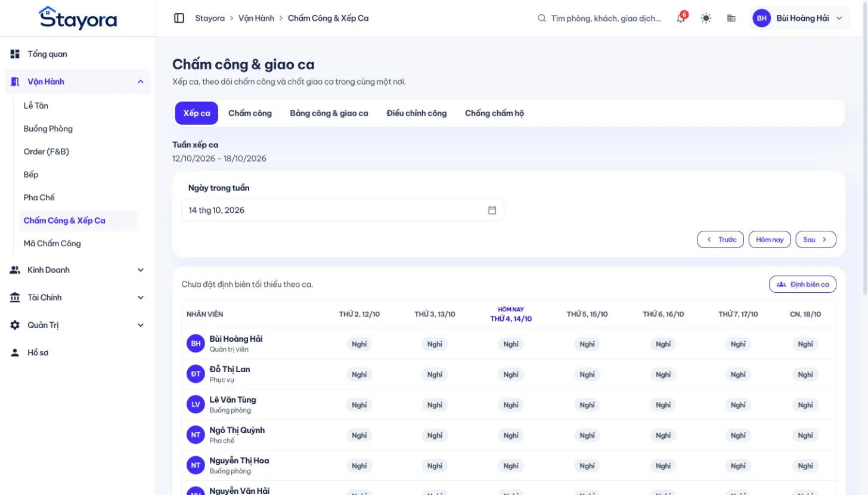Viewport: 868px width, 495px height.
Task: Click the Ngày trong tuần date field
Action: pyautogui.click(x=343, y=211)
